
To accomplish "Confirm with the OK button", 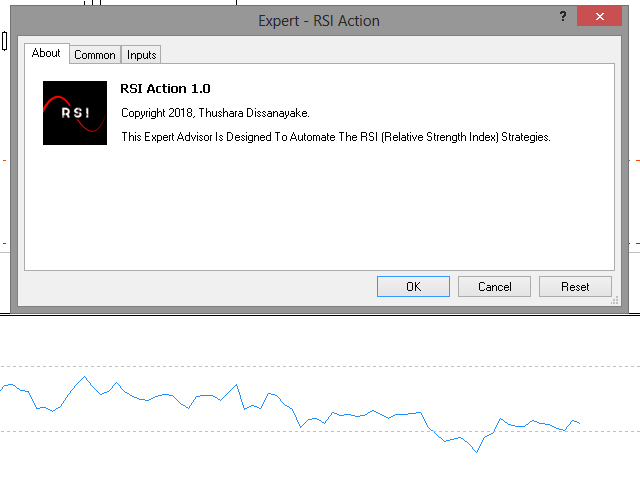I will click(x=413, y=287).
